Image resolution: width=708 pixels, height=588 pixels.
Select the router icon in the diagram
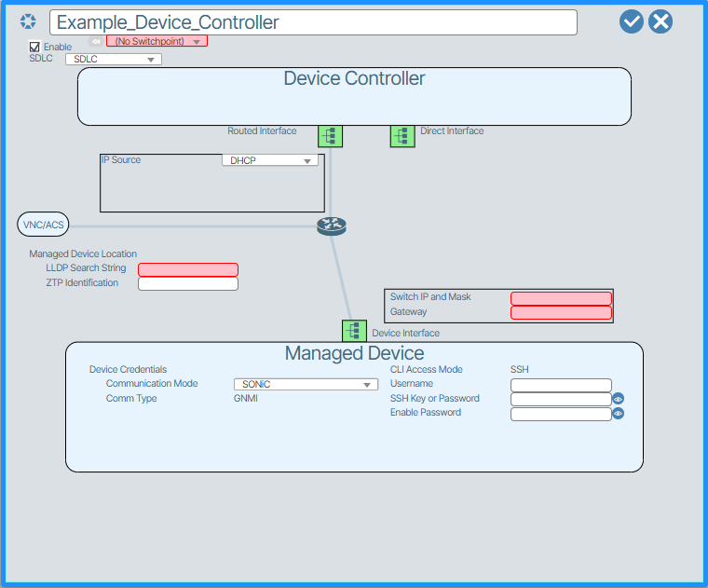click(x=331, y=226)
